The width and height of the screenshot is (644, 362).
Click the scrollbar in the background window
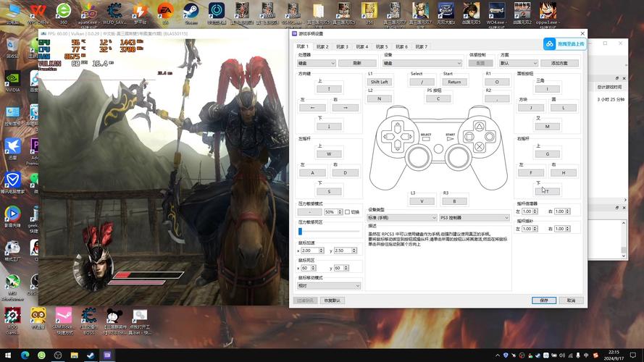[x=624, y=239]
